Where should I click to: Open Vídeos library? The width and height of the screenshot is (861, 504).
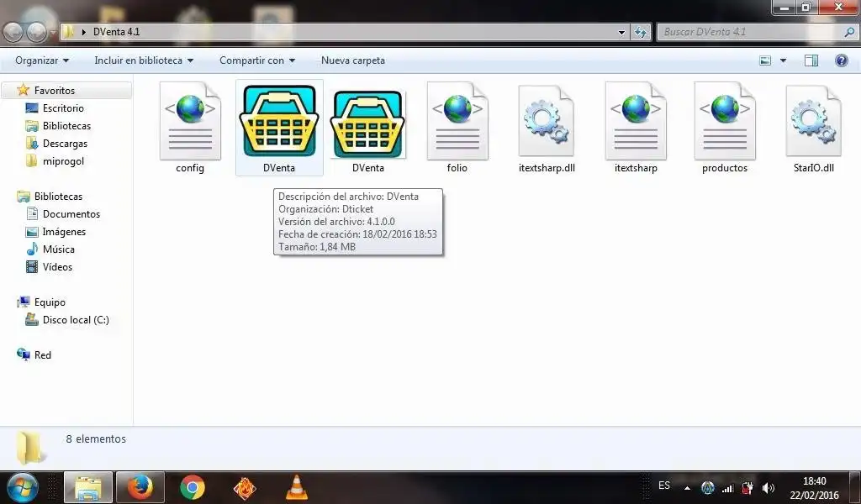(x=57, y=266)
